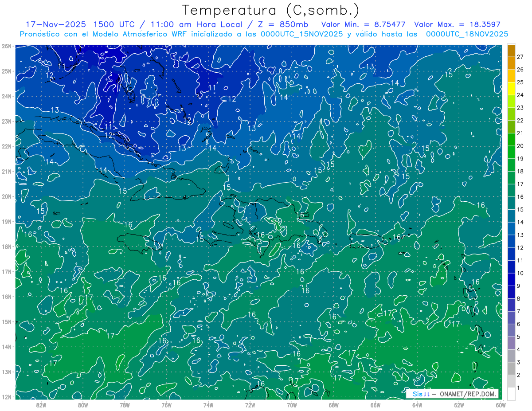Screen dimensions: 532x411
Task: Click the yellow swatch between 24 and 25
Action: (x=511, y=88)
